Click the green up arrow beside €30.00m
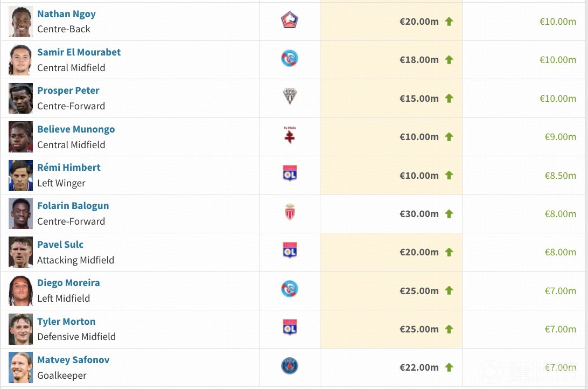The height and width of the screenshot is (389, 588). (x=449, y=214)
